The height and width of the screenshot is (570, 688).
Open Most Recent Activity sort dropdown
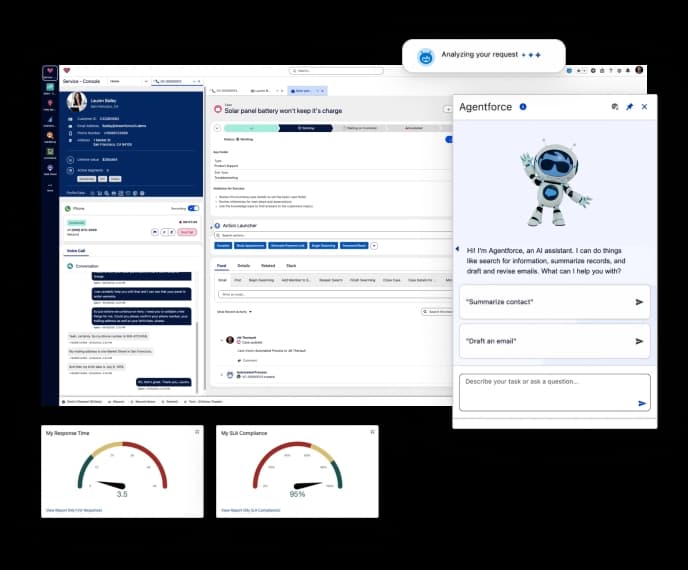[x=235, y=312]
